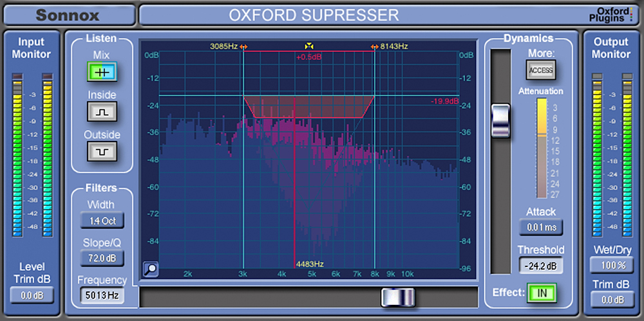The width and height of the screenshot is (644, 321).
Task: Click the 8143Hz label above graph
Action: coord(394,47)
